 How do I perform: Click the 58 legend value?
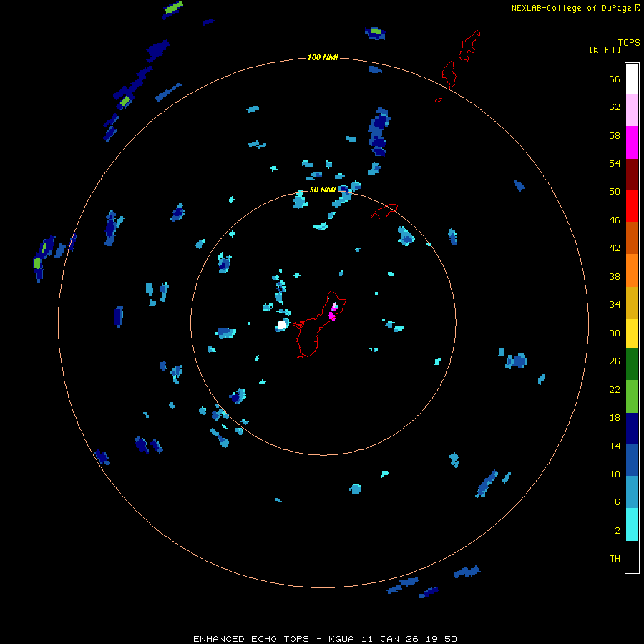[x=615, y=135]
